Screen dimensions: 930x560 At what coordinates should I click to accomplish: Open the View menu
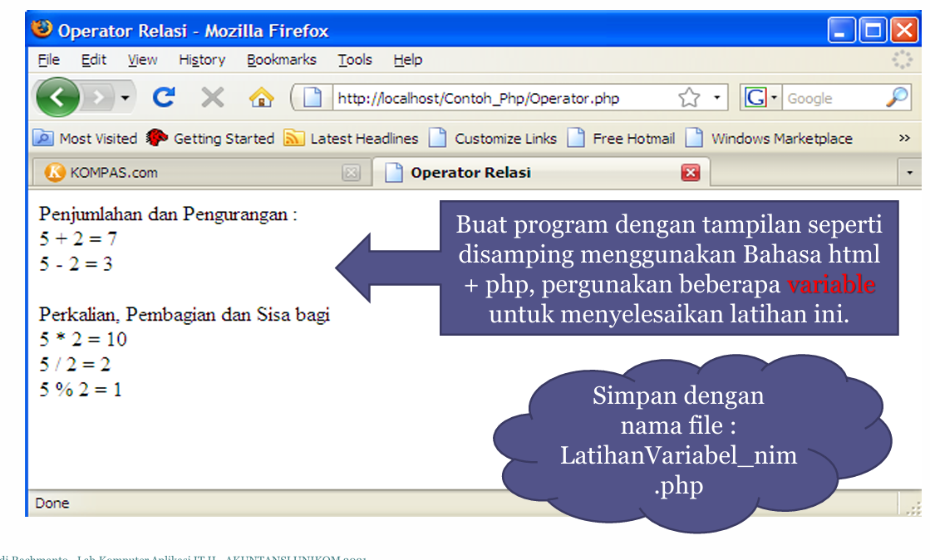click(142, 60)
